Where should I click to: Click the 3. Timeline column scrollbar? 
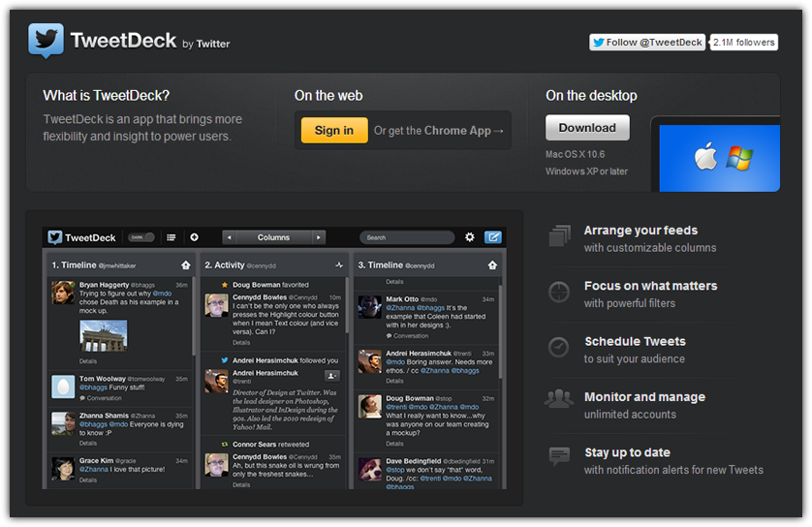pos(500,331)
